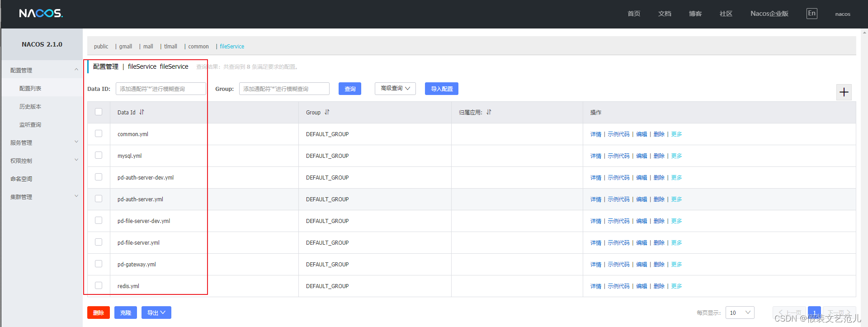Open the 高级查询 dropdown
Screen dimensions: 868x327
[x=395, y=89]
